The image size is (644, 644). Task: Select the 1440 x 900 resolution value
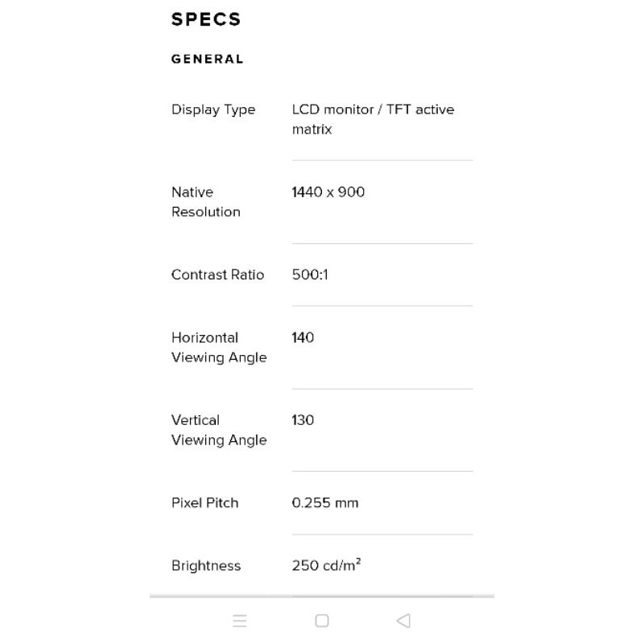328,192
